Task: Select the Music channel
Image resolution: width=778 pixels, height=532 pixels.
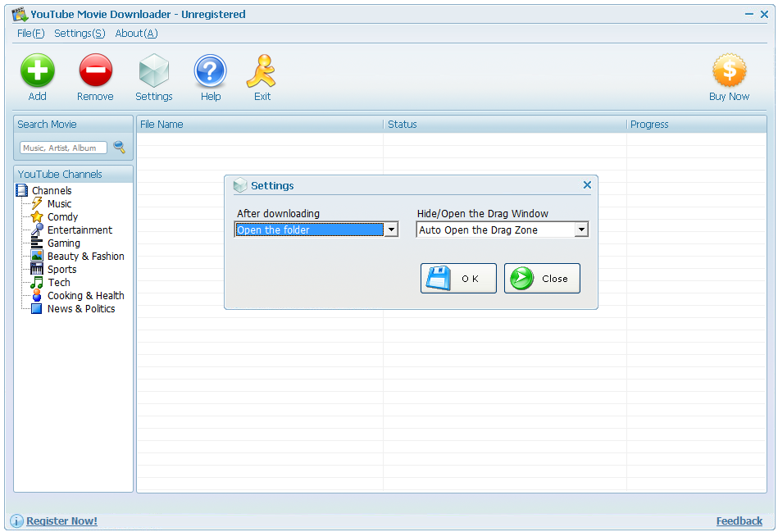Action: click(x=60, y=203)
